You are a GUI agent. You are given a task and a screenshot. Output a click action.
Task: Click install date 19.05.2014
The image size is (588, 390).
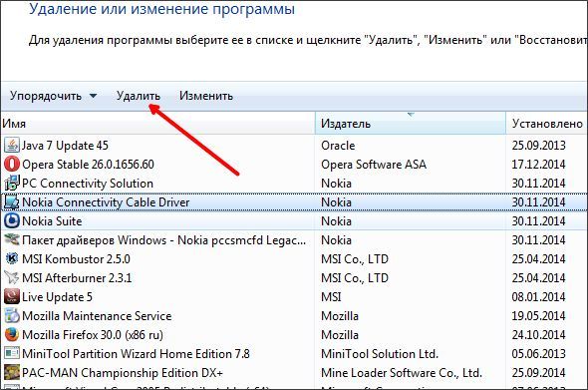point(538,315)
